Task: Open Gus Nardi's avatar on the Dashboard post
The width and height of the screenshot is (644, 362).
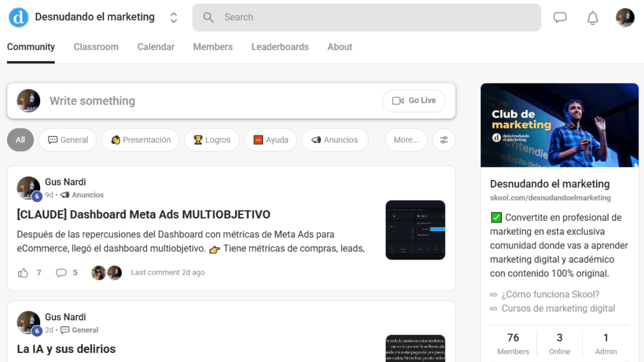Action: tap(29, 188)
